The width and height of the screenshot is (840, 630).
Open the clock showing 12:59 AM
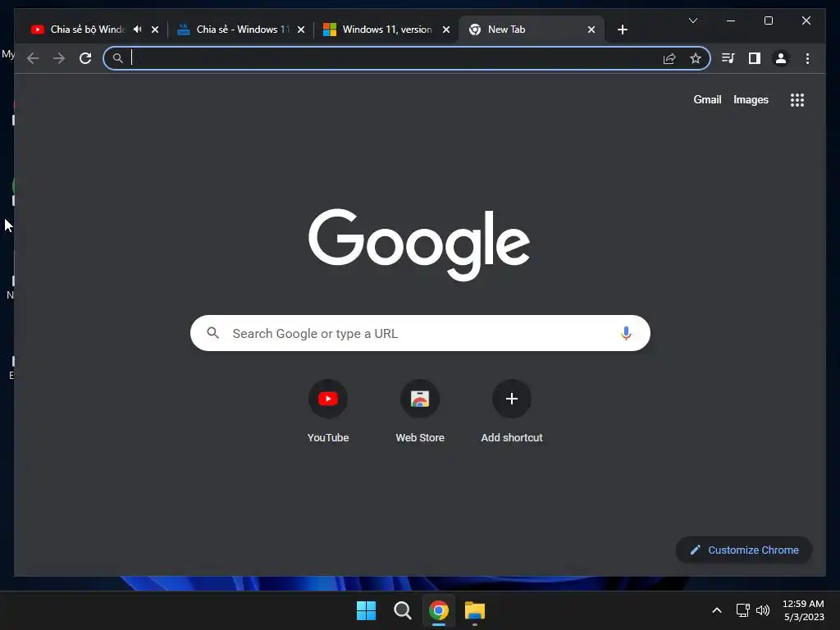[804, 610]
